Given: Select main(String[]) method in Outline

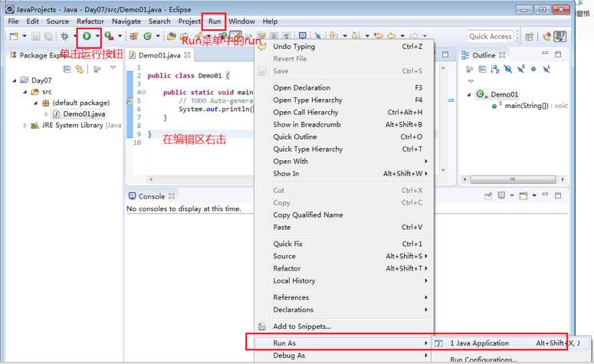Looking at the screenshot, I should point(527,106).
